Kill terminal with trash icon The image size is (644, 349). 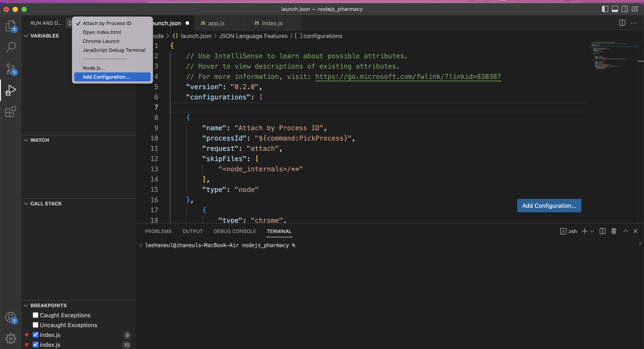coord(614,231)
